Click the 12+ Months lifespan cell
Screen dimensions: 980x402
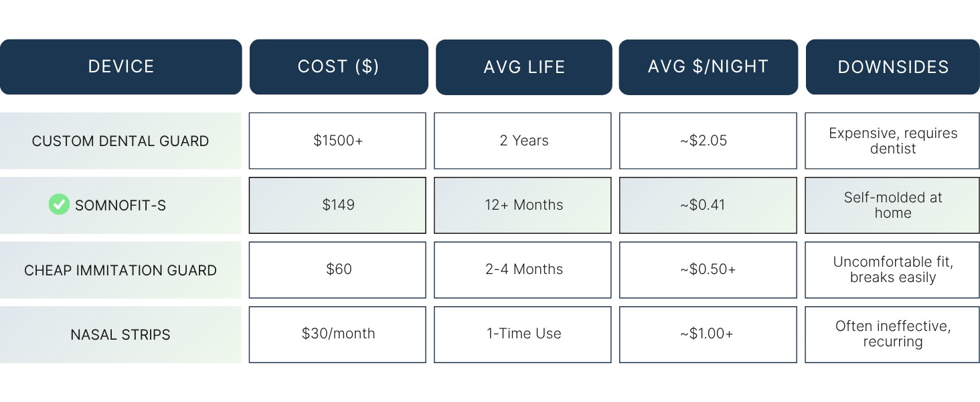tap(523, 205)
